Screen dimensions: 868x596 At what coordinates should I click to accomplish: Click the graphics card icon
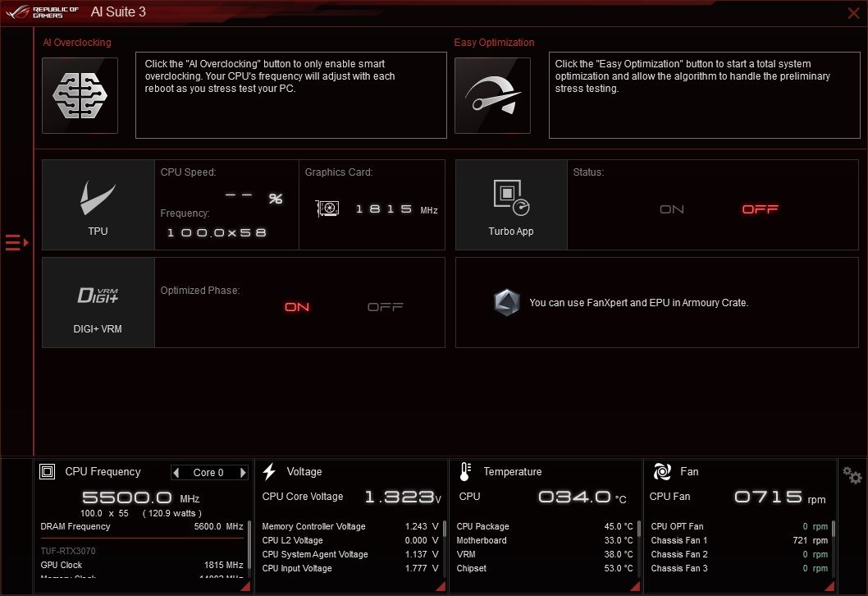tap(327, 209)
